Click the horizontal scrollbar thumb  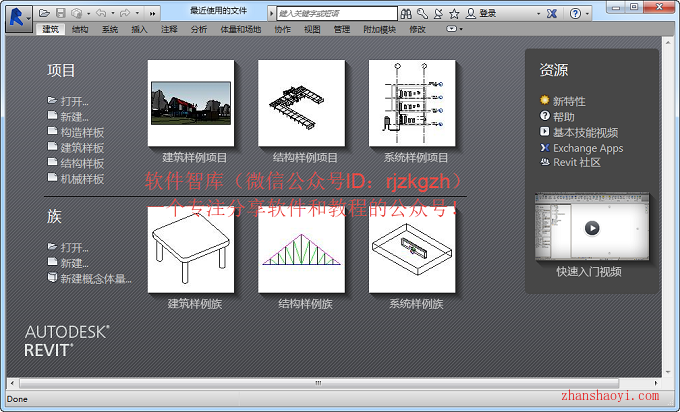[319, 383]
